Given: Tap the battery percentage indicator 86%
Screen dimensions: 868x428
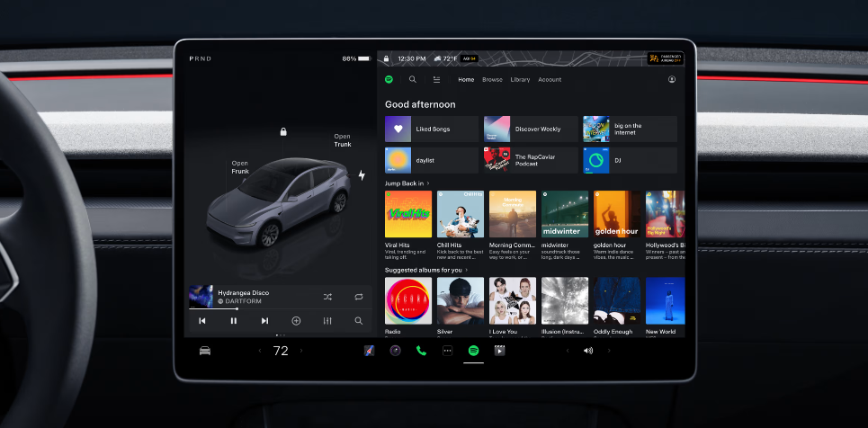Looking at the screenshot, I should click(356, 58).
